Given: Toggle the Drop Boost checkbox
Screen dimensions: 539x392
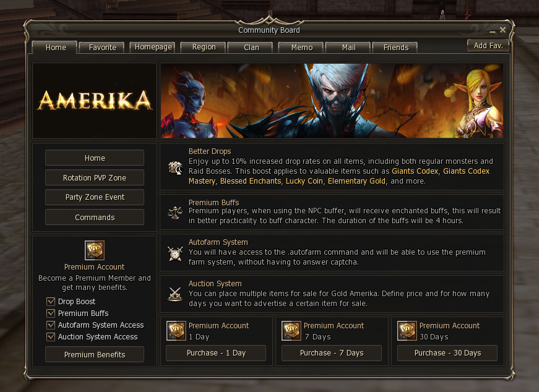Looking at the screenshot, I should click(51, 302).
